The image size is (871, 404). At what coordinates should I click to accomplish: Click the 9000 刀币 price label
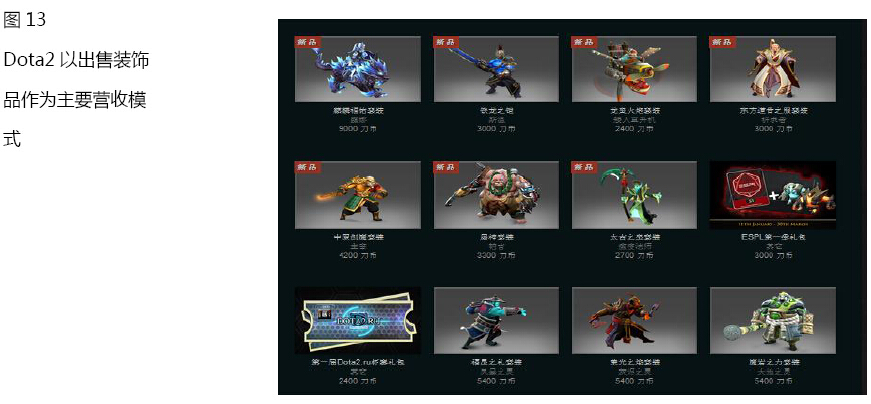[x=358, y=129]
